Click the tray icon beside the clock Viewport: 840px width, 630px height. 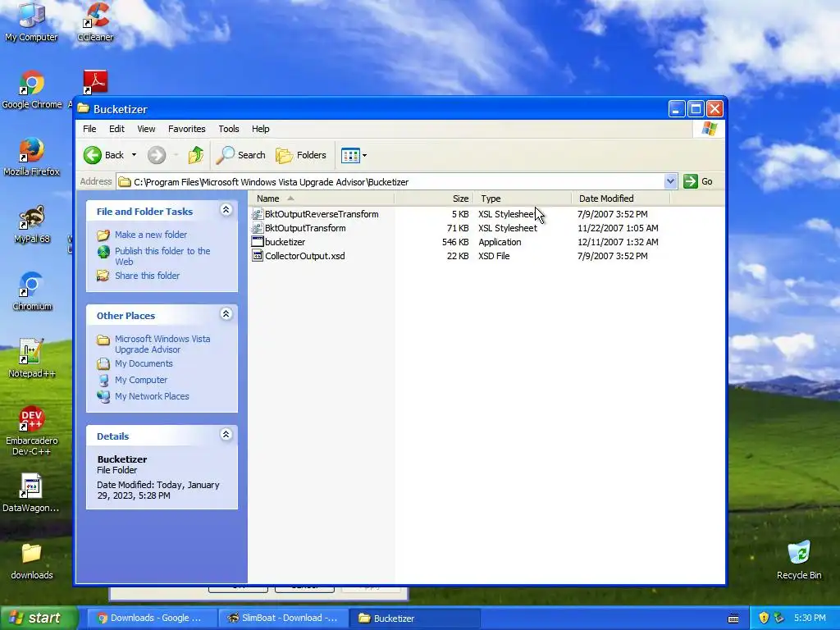[x=779, y=619]
